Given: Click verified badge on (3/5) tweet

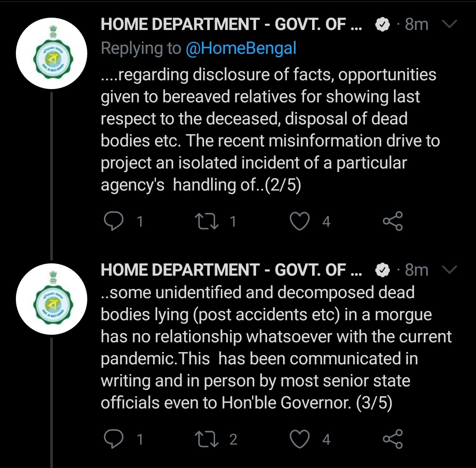Looking at the screenshot, I should [x=382, y=270].
